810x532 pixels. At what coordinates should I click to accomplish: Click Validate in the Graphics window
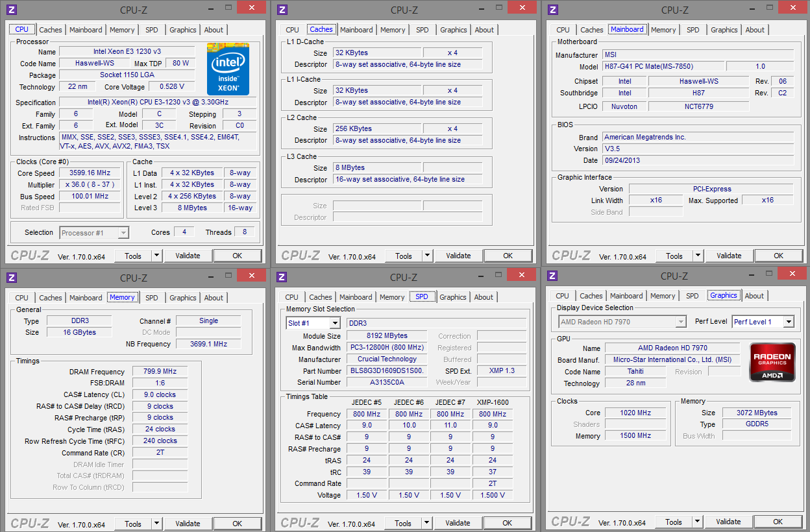(x=728, y=522)
